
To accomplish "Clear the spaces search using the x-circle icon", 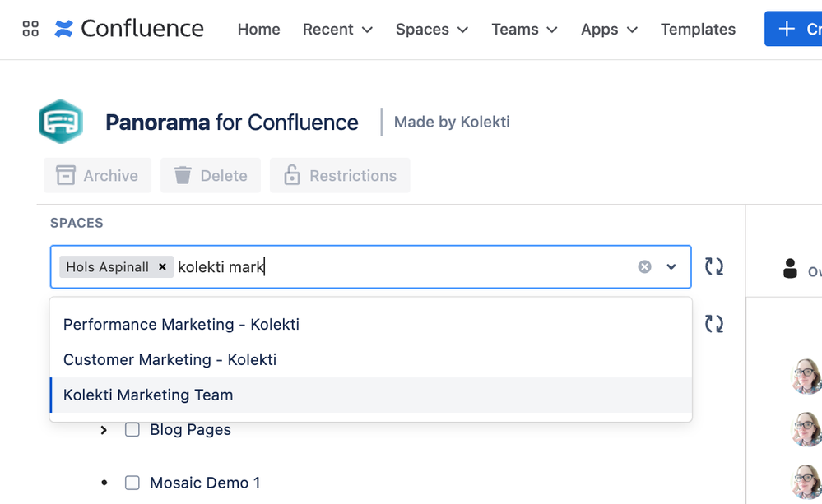I will pyautogui.click(x=644, y=266).
